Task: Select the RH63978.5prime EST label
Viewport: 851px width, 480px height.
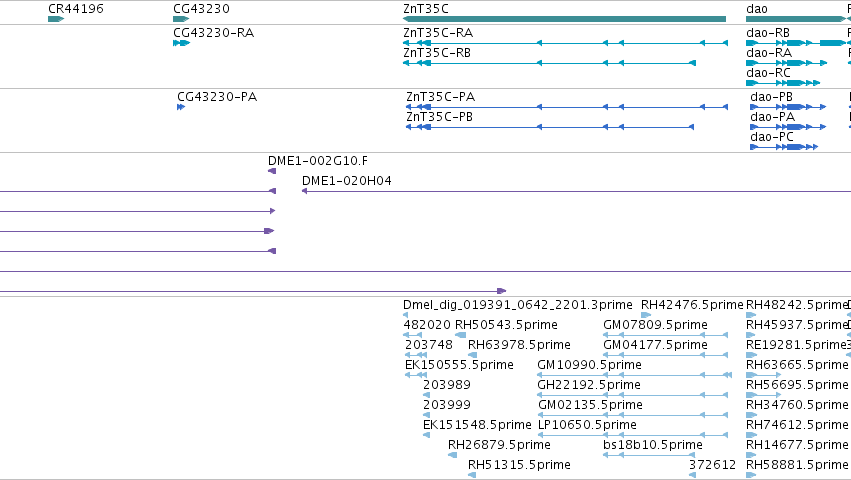Action: click(x=519, y=345)
